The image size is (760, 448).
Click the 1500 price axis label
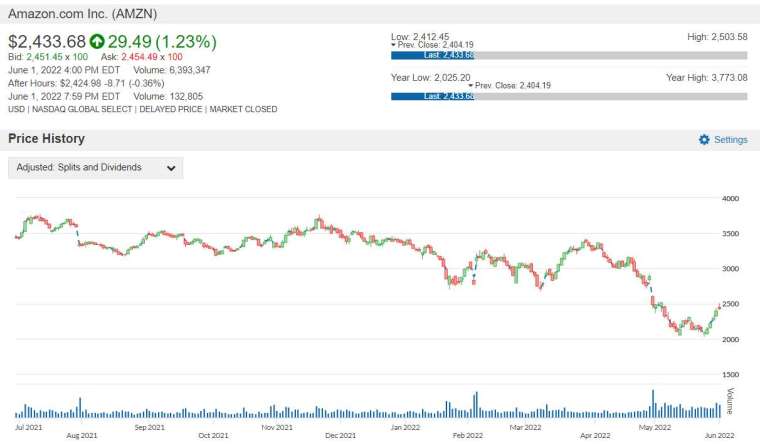click(730, 375)
